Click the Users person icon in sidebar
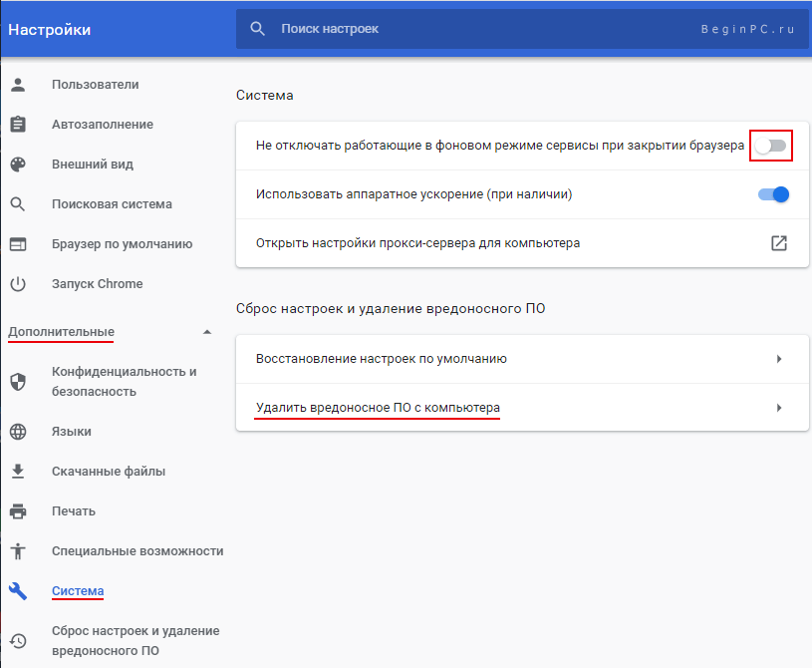The width and height of the screenshot is (812, 668). click(x=18, y=85)
